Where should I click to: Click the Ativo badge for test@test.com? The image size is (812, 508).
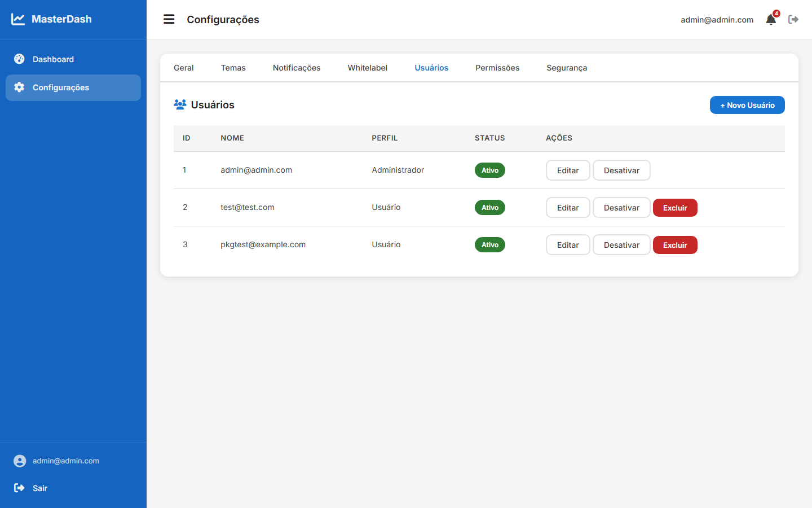pos(490,207)
